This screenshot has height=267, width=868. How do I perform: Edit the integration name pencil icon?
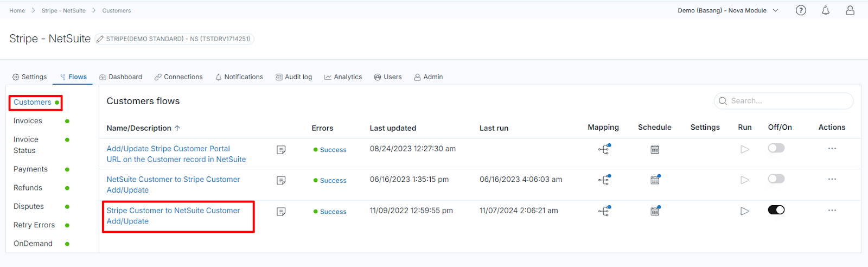pyautogui.click(x=100, y=39)
